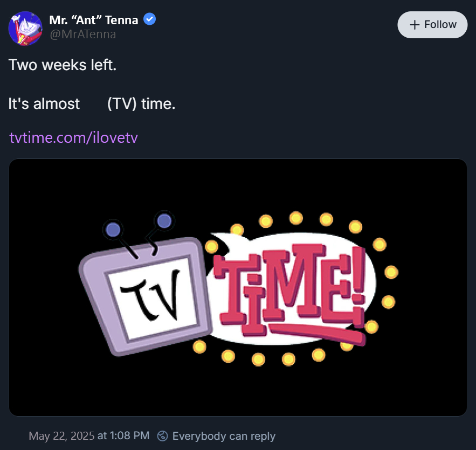Click the "Everybody can reply" label
Viewport: 476px width, 450px height.
point(224,436)
